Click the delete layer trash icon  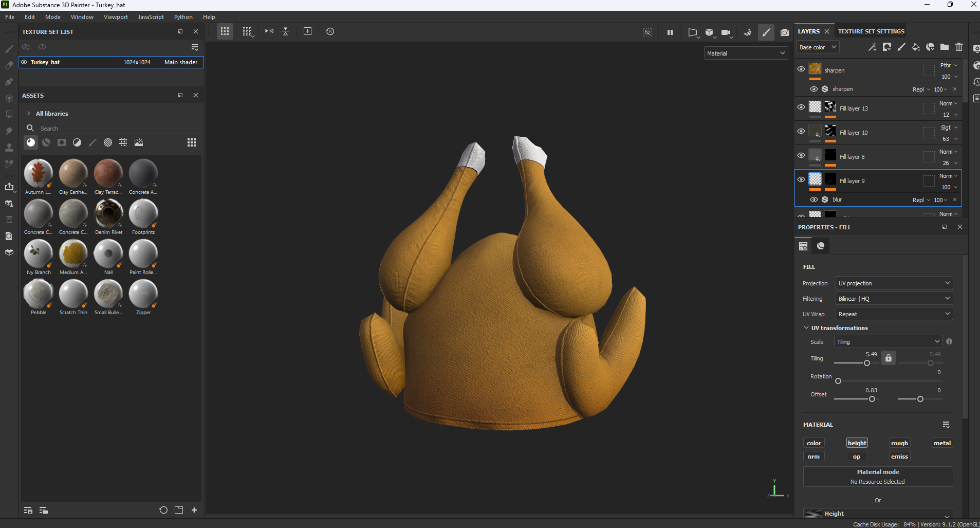click(x=959, y=47)
